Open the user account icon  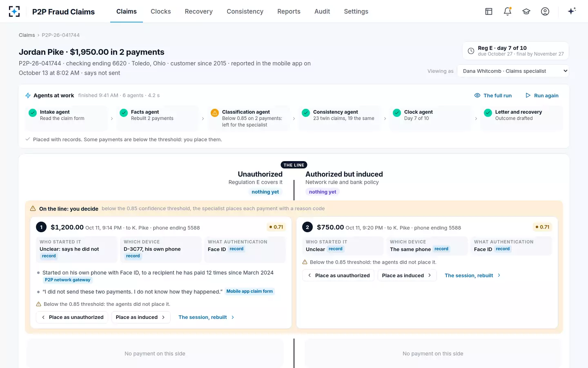tap(545, 11)
